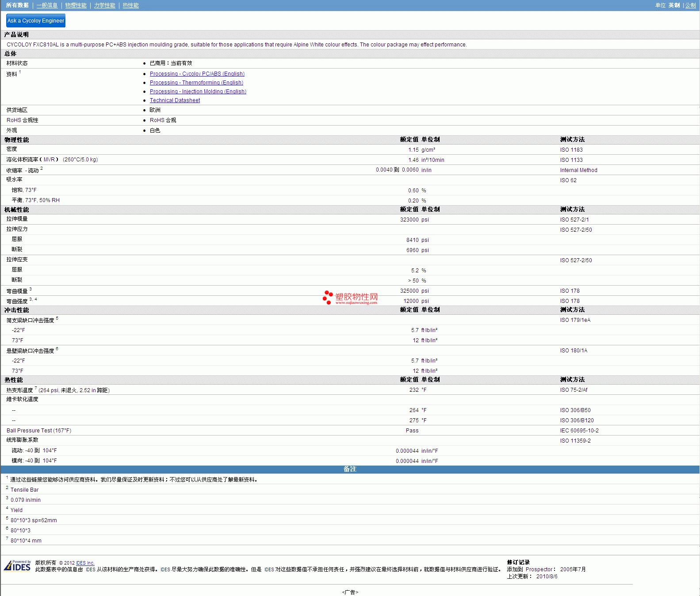Click the 弯曲强度 value 12000
This screenshot has width=700, height=596.
point(411,301)
